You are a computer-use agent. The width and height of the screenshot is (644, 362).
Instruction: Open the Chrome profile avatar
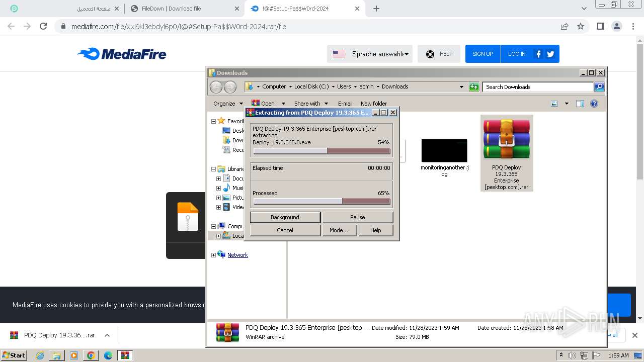click(x=616, y=26)
